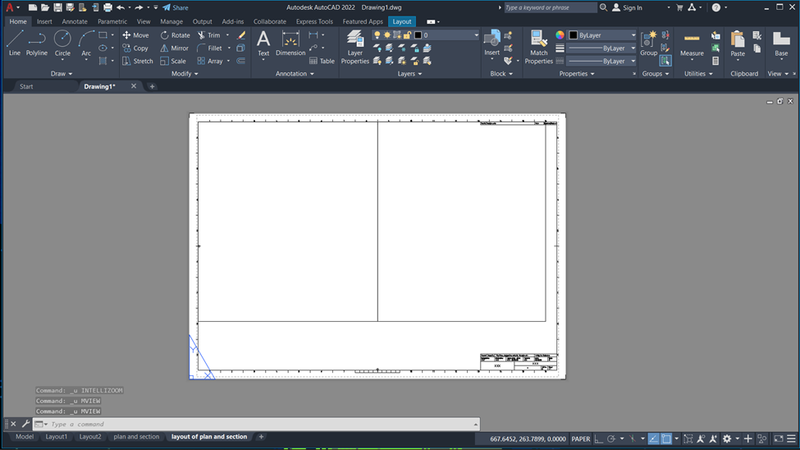Click the Undo arrow in quick access toolbar
The height and width of the screenshot is (450, 800).
coord(120,7)
